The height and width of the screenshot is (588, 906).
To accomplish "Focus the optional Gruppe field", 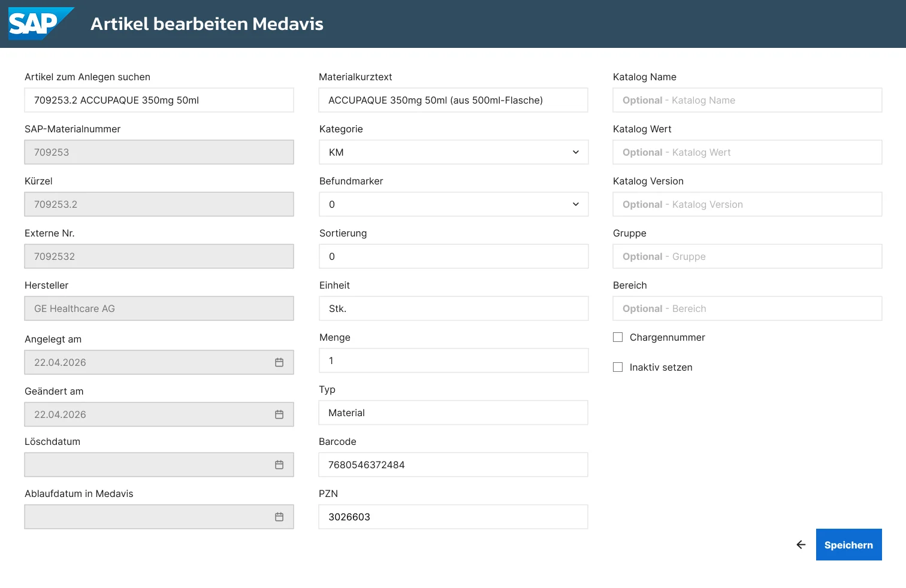I will tap(747, 256).
